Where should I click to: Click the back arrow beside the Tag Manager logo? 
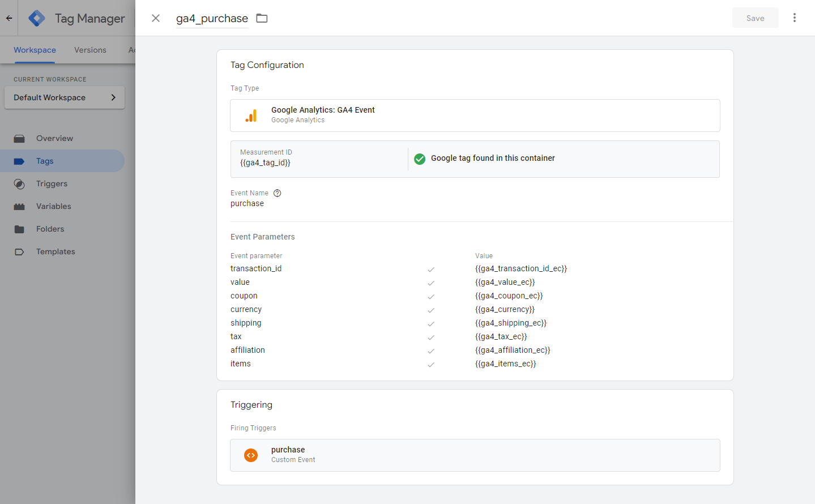(9, 18)
